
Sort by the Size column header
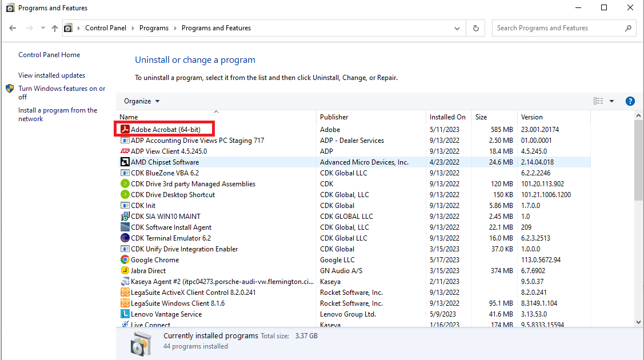pos(494,117)
